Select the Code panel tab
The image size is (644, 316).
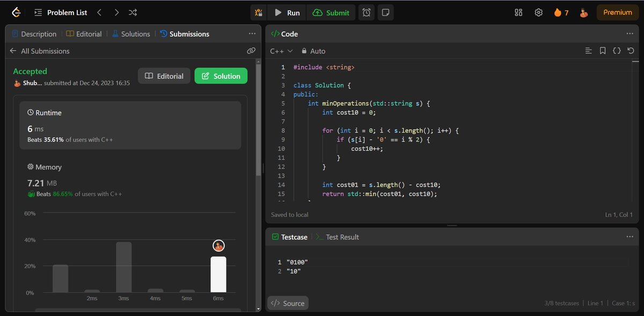(x=284, y=34)
